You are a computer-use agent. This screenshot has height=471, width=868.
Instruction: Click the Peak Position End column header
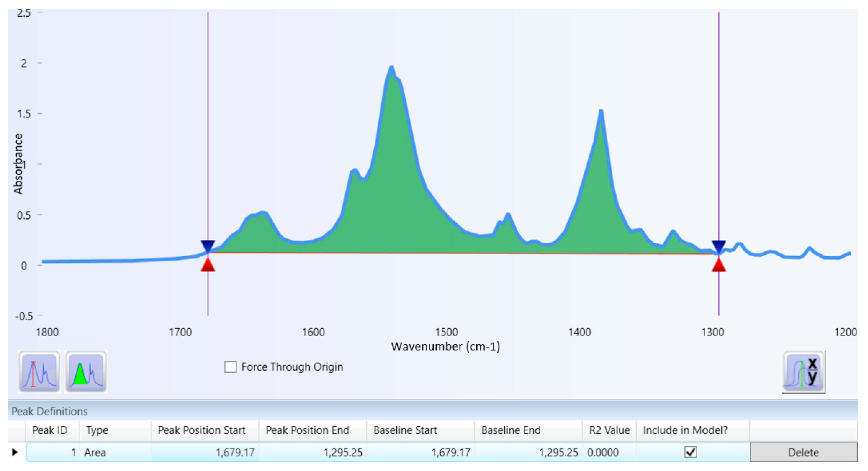coord(307,430)
